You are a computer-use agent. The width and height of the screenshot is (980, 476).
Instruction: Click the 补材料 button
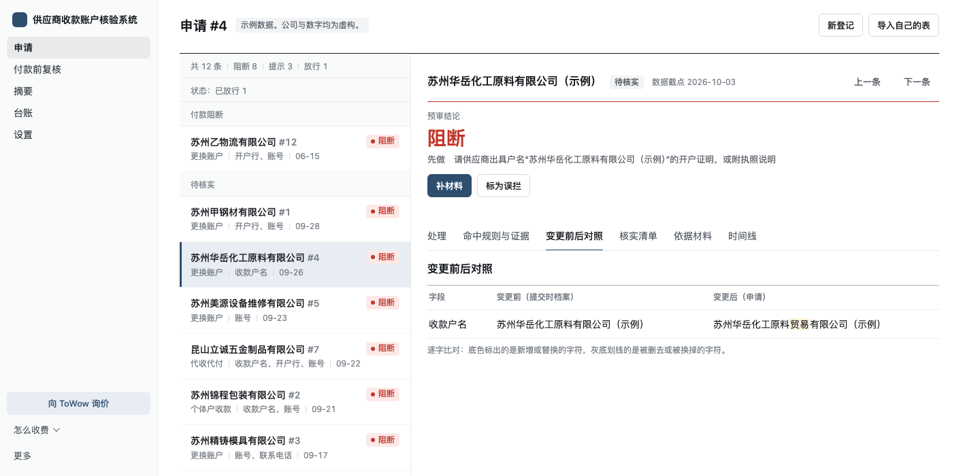449,186
